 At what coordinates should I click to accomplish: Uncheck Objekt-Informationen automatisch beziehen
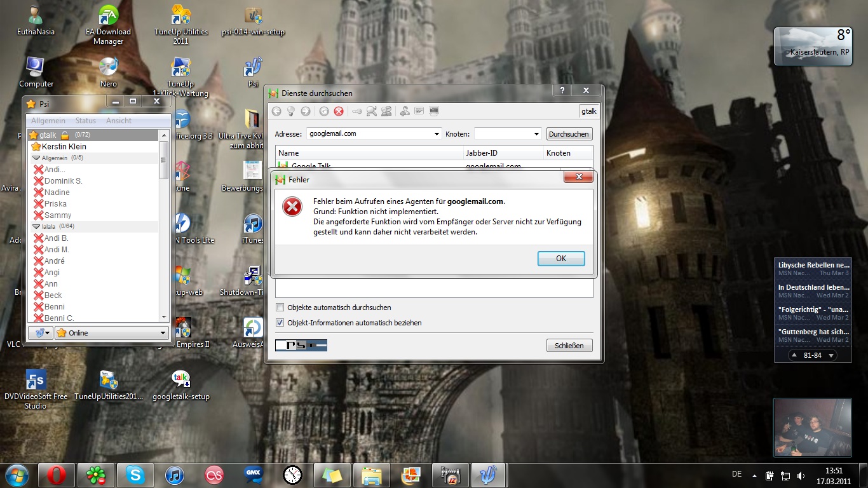click(280, 323)
